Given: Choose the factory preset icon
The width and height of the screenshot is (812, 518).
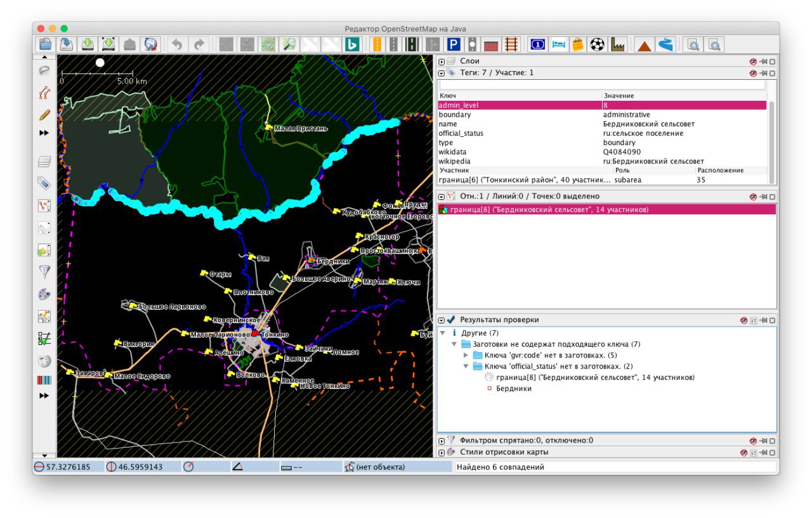Looking at the screenshot, I should pos(617,44).
